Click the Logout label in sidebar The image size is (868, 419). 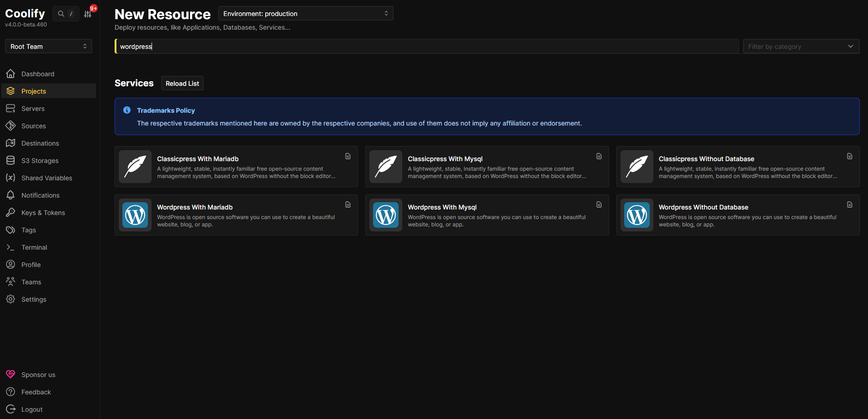point(32,409)
